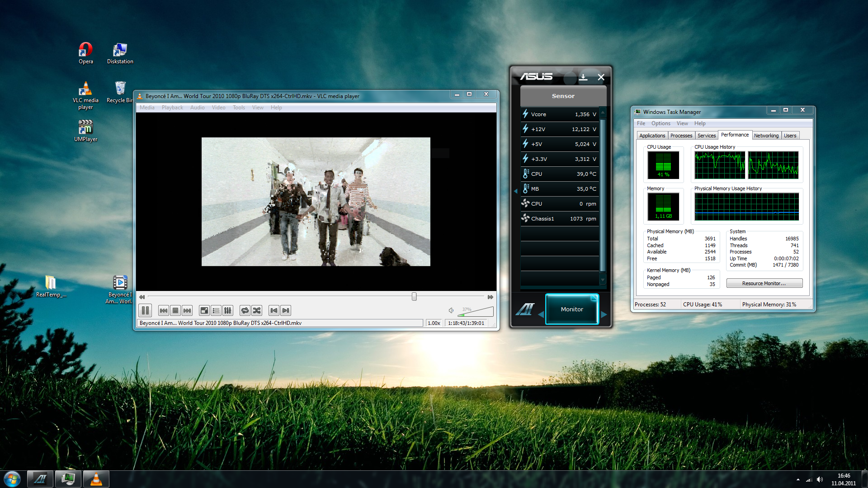Switch to Task Manager Services tab
Viewport: 868px width, 488px height.
707,136
